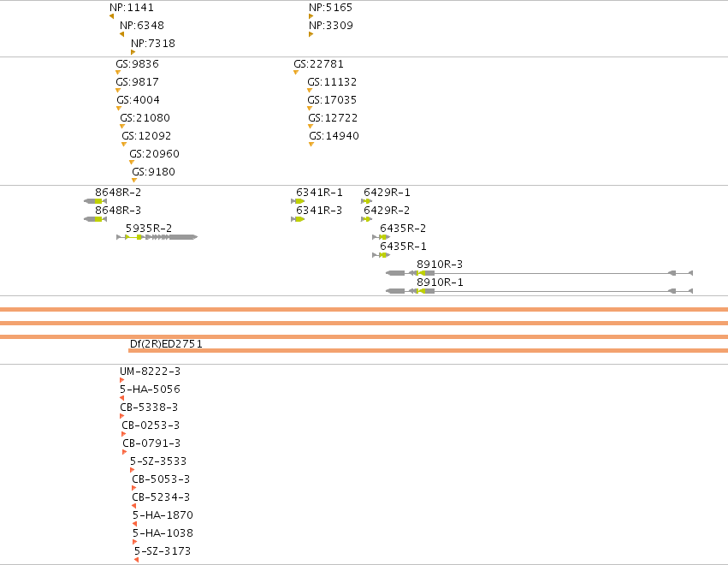Click the GS:20960 insertion label

coord(154,154)
